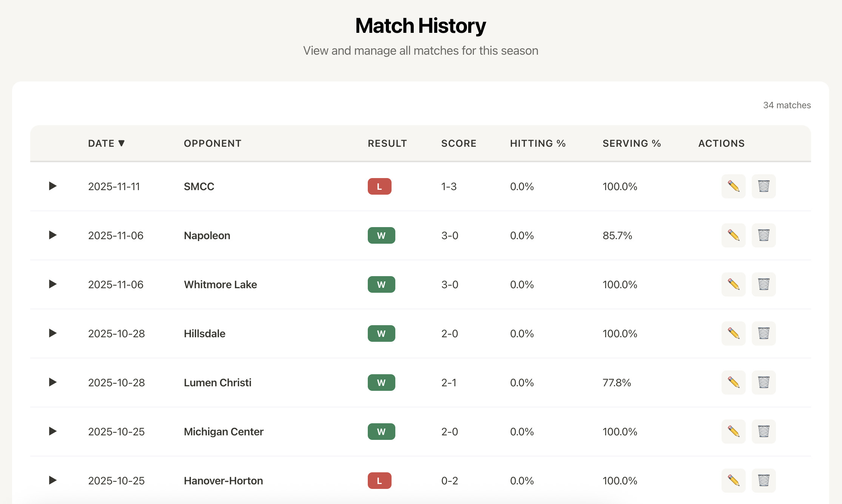The width and height of the screenshot is (842, 504).
Task: Delete the SMCC match using the trash icon
Action: click(x=763, y=186)
